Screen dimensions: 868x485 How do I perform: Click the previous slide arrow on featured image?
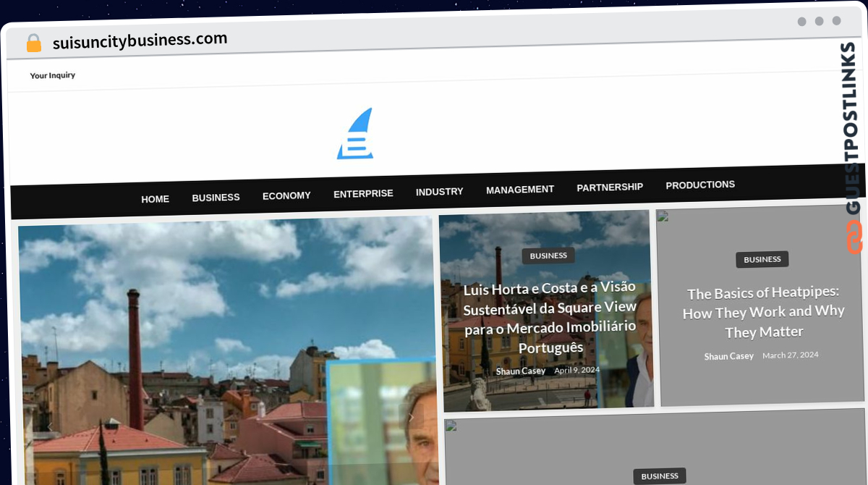point(50,427)
